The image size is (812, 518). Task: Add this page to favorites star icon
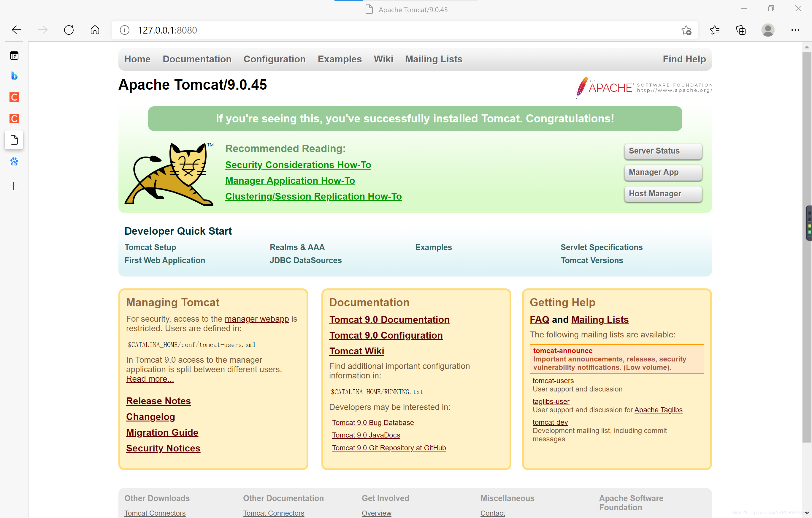point(686,30)
